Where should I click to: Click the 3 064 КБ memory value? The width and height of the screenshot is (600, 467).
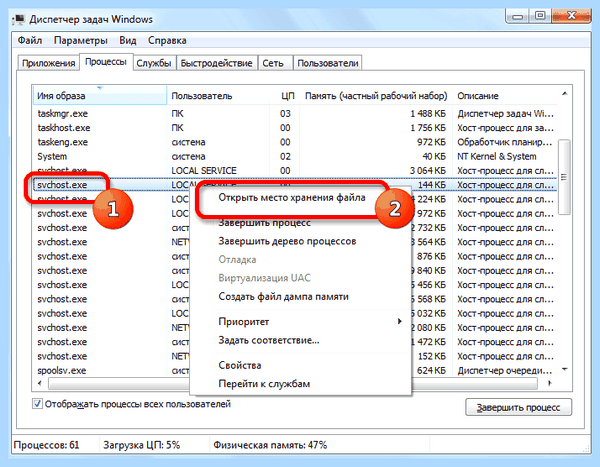tap(428, 171)
